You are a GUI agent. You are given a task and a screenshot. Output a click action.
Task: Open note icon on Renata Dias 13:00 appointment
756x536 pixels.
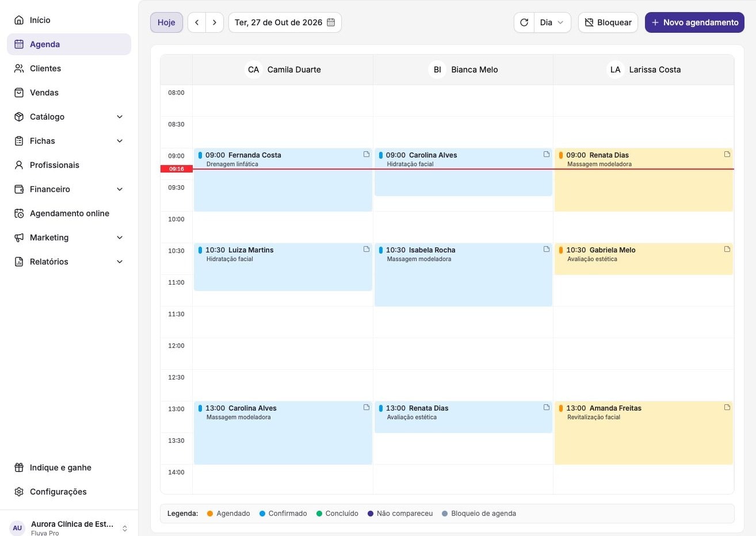[x=547, y=407]
